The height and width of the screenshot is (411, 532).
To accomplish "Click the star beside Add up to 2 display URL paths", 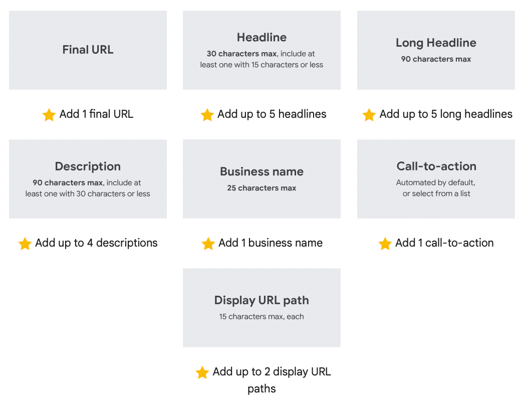I will point(202,372).
